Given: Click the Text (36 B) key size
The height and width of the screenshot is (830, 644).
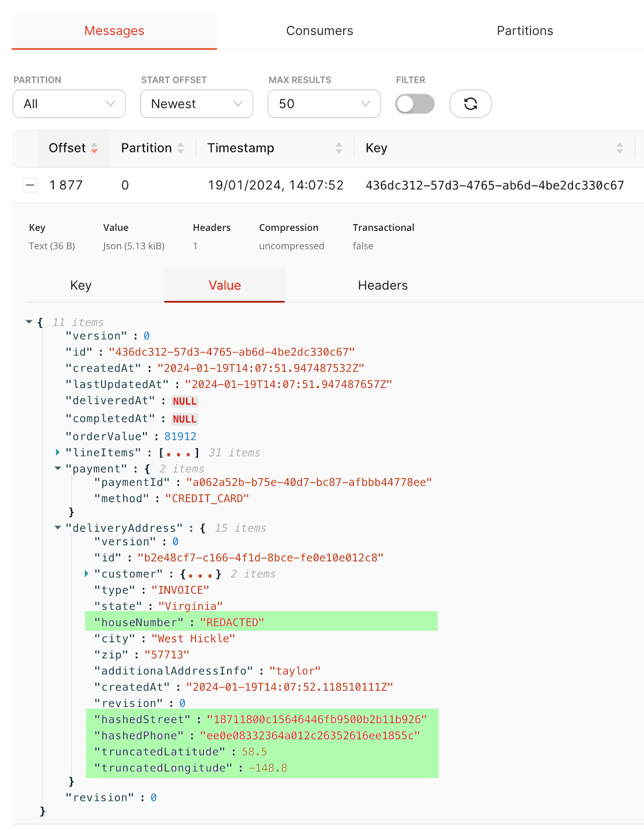Looking at the screenshot, I should 52,246.
